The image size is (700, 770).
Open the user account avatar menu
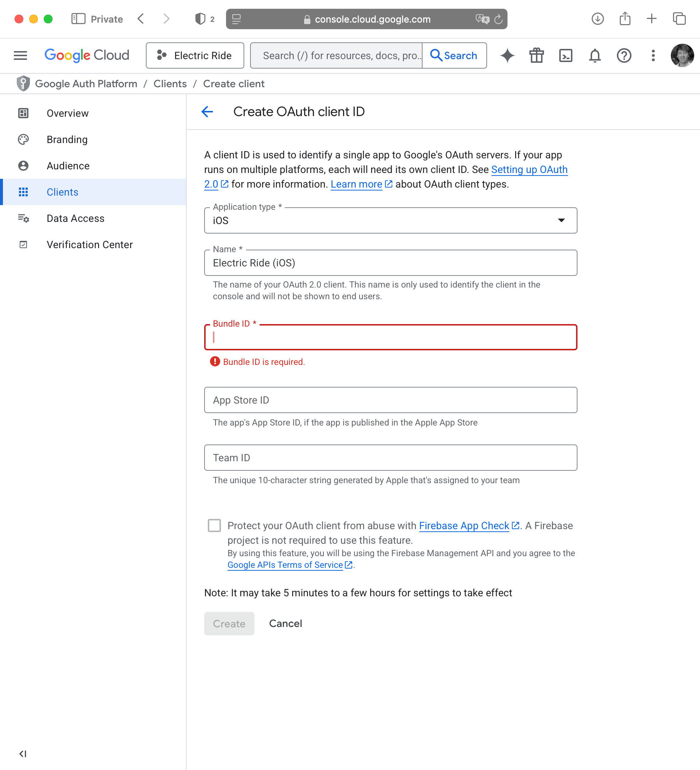(682, 56)
